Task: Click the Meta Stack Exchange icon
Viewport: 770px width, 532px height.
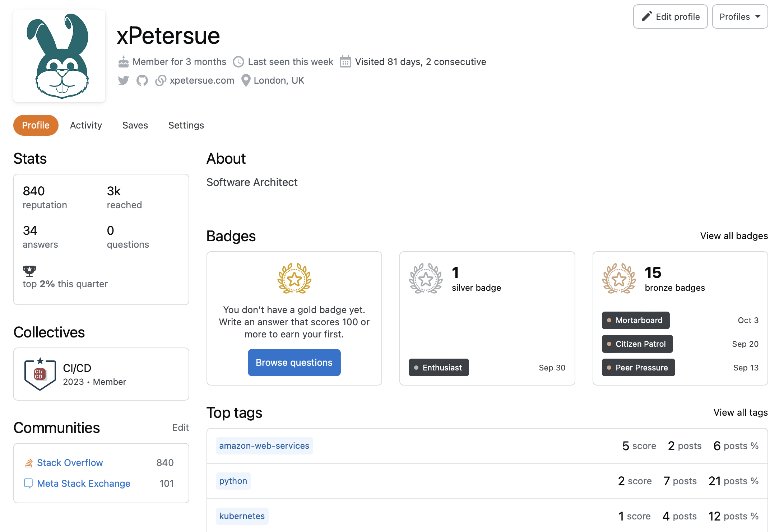Action: pos(28,484)
